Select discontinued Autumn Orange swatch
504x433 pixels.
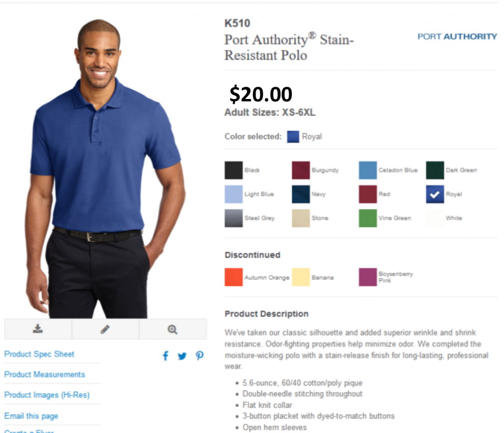pyautogui.click(x=234, y=277)
